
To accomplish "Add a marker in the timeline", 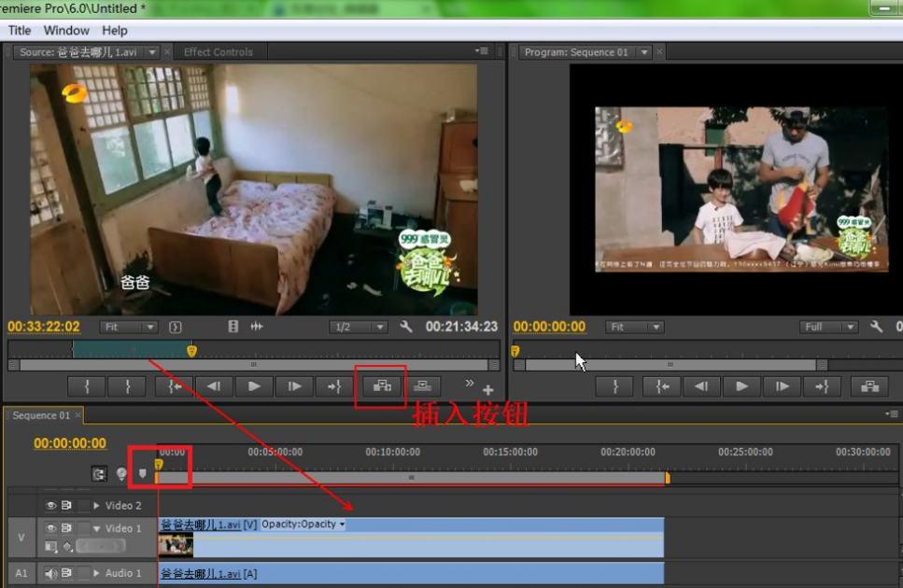I will coord(142,473).
